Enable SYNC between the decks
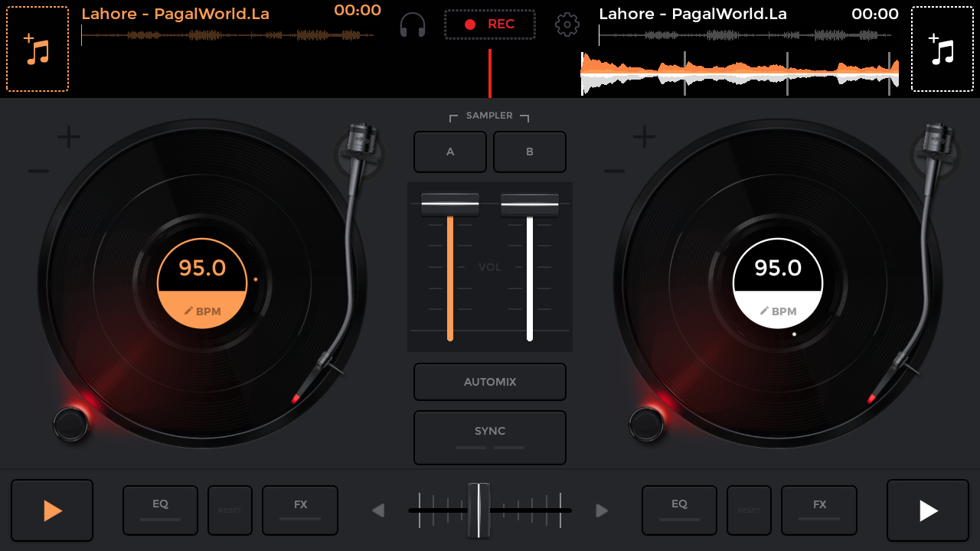 pos(490,437)
